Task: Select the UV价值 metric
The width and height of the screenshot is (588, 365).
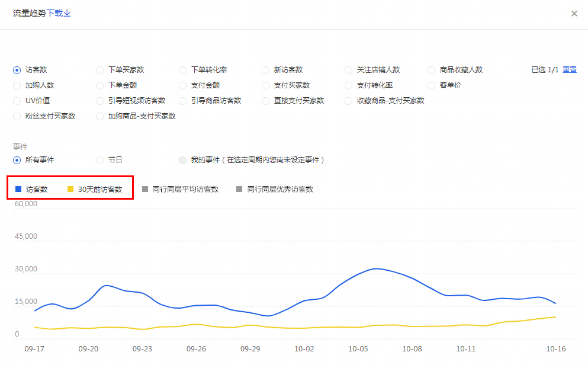Action: [x=17, y=101]
